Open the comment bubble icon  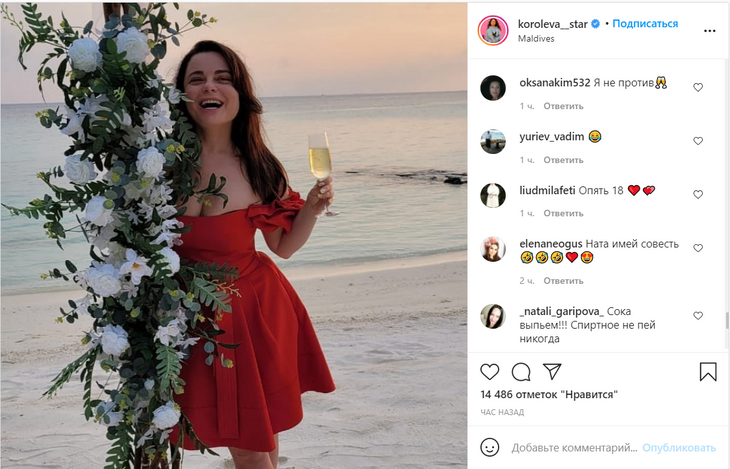pyautogui.click(x=521, y=372)
